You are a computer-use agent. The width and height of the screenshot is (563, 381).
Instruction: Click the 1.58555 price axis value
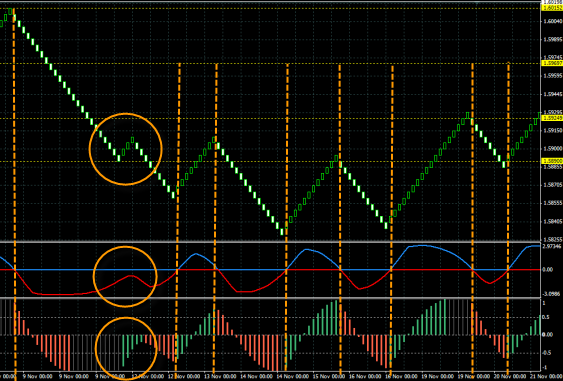(553, 203)
